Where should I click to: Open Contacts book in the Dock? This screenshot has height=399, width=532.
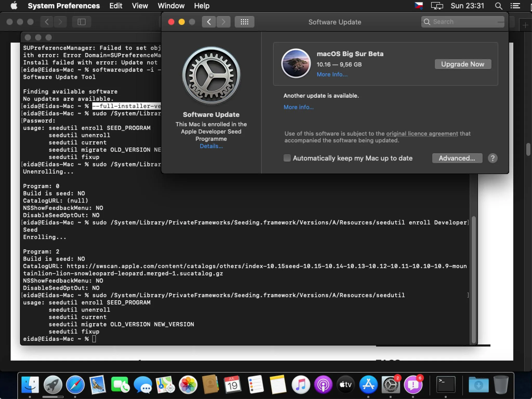pyautogui.click(x=210, y=385)
